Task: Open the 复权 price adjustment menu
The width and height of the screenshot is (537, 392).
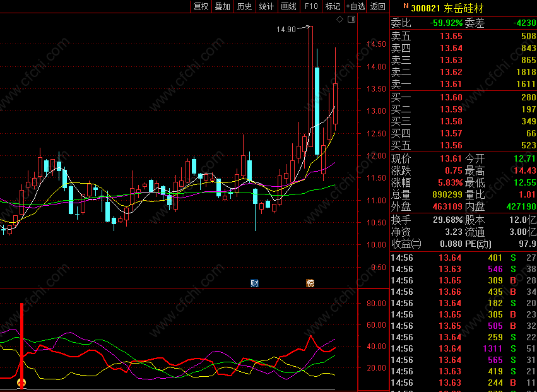Action: tap(201, 6)
